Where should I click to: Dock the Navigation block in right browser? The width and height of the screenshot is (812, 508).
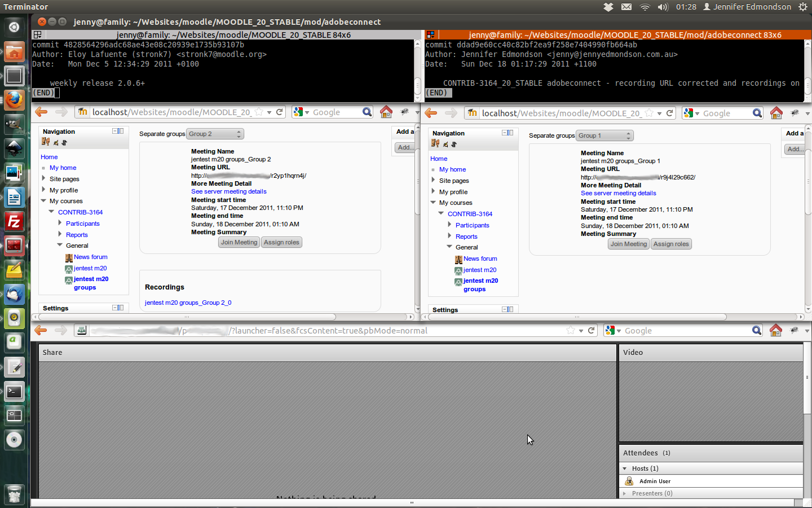[x=510, y=133]
